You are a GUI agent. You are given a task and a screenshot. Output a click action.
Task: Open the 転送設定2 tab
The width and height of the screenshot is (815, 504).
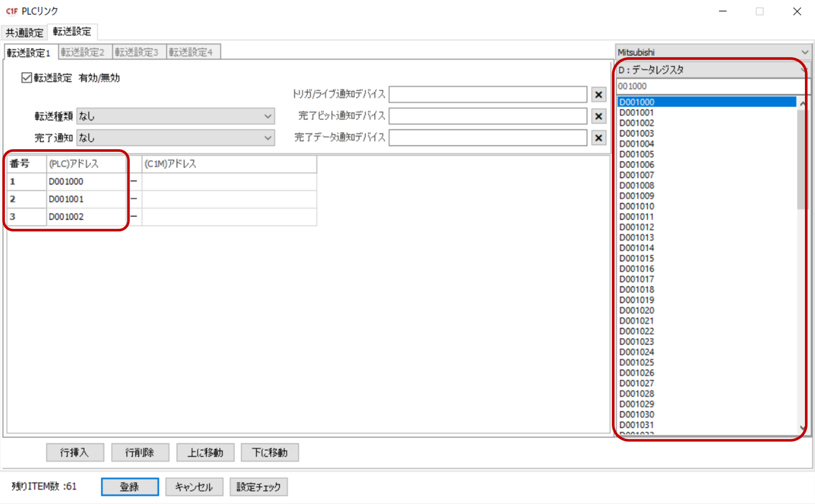click(83, 52)
